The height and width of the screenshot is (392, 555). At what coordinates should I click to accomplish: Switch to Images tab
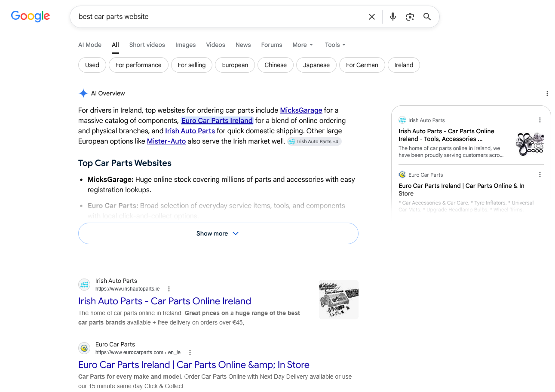point(186,45)
